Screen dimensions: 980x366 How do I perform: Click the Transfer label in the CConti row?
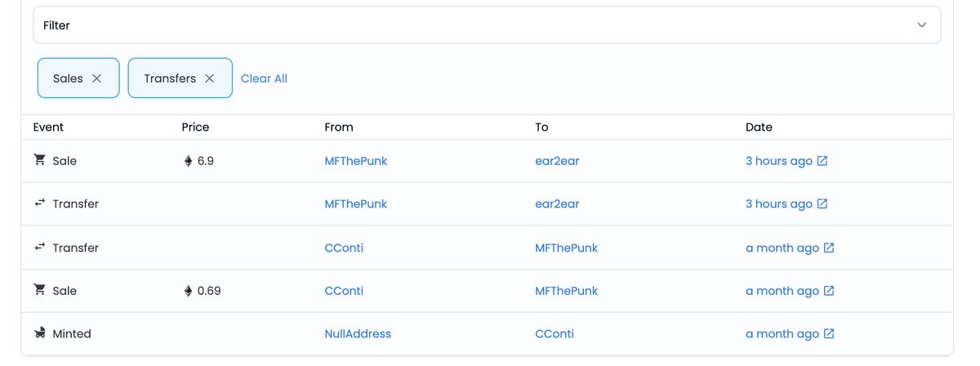(x=75, y=248)
